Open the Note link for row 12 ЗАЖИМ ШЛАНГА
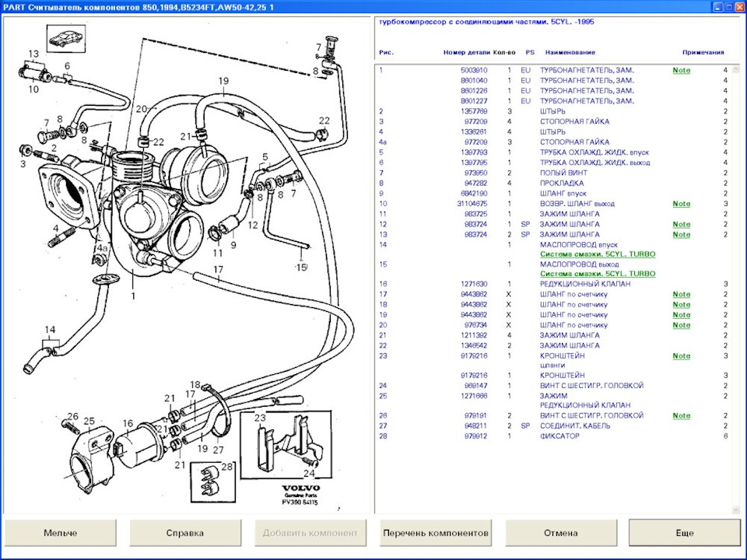 click(682, 224)
